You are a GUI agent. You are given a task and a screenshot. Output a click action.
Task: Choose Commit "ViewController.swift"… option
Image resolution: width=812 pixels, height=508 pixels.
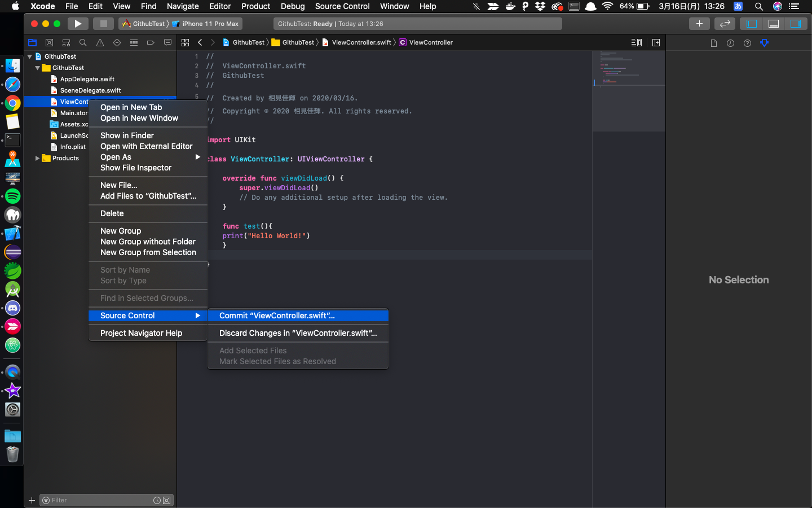point(277,316)
